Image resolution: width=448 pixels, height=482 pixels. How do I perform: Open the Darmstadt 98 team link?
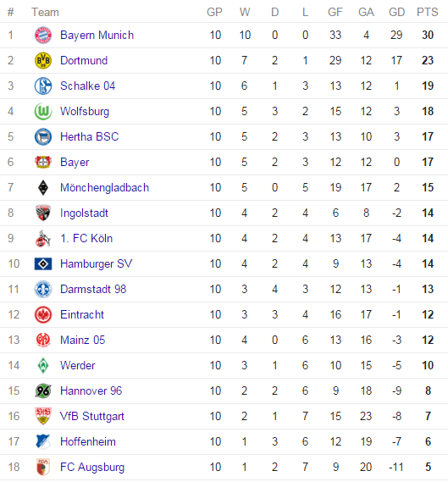tap(93, 289)
